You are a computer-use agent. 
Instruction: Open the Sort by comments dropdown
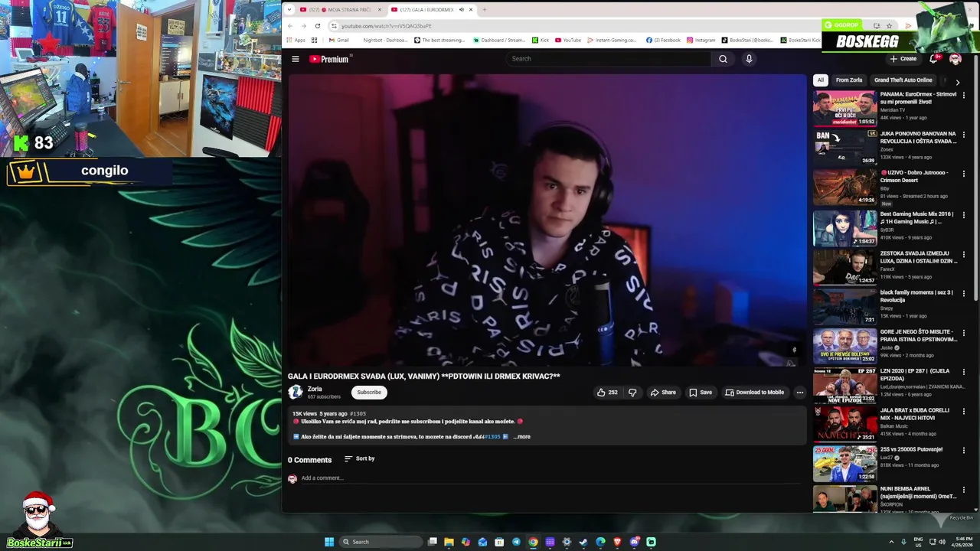360,458
